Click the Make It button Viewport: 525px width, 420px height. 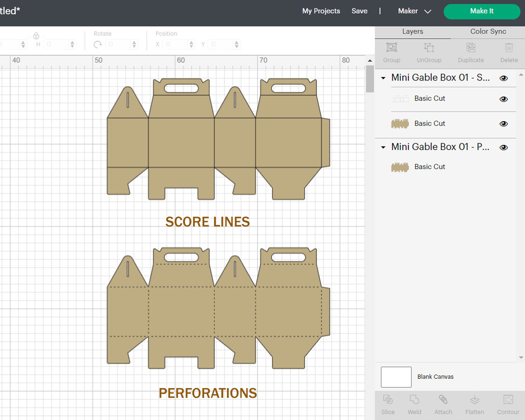tap(482, 11)
